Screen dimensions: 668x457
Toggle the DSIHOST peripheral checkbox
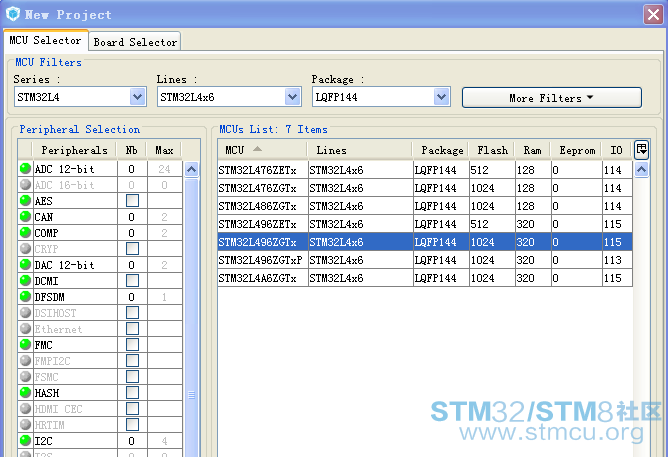tap(132, 313)
